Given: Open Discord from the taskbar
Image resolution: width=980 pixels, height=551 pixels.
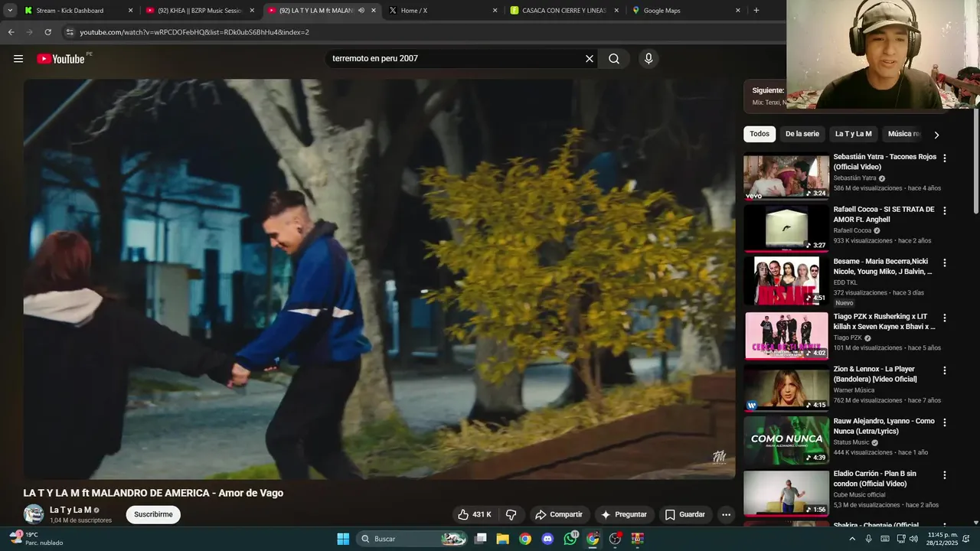Looking at the screenshot, I should [x=547, y=539].
